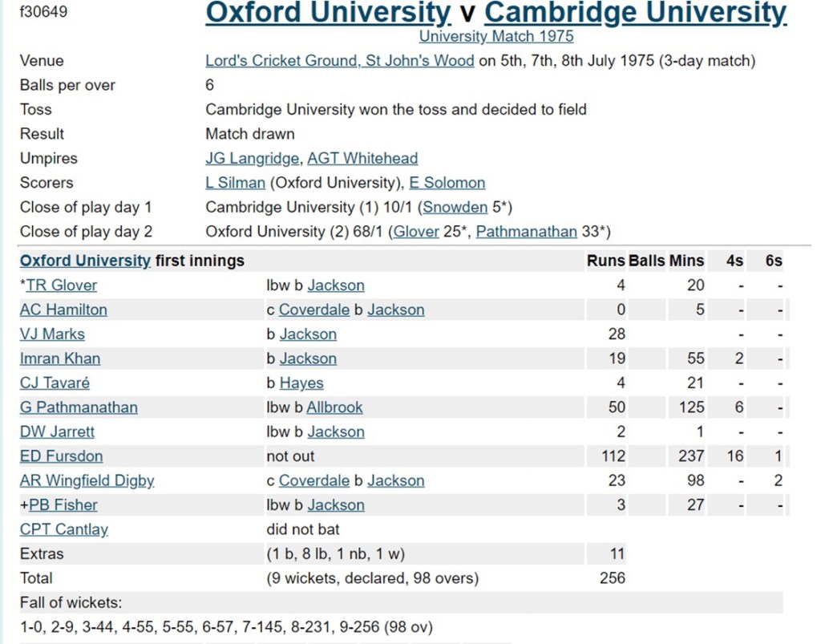The height and width of the screenshot is (644, 821).
Task: Open the Oxford University link in the page title
Action: pos(328,14)
